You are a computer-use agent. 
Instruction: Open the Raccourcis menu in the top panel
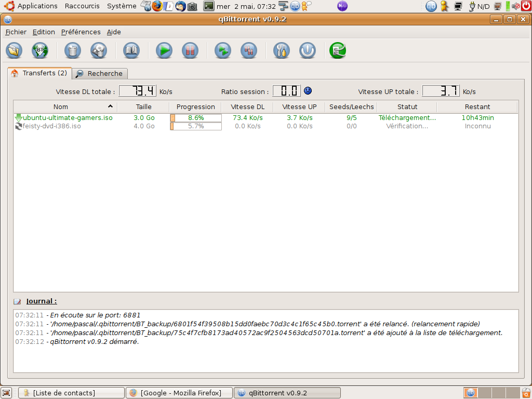pyautogui.click(x=82, y=6)
